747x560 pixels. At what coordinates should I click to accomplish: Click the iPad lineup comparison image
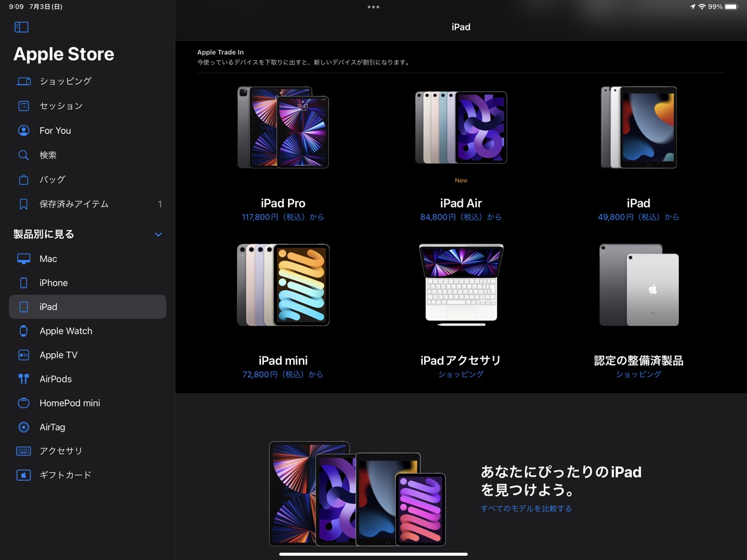(x=357, y=494)
